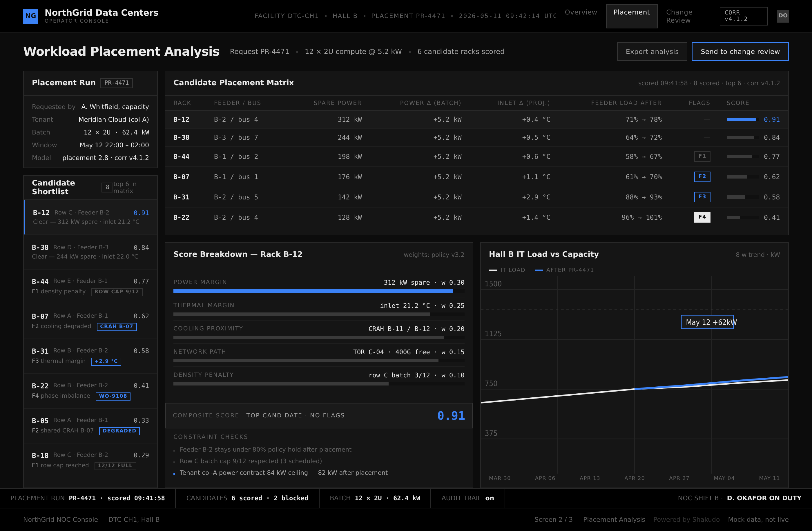The image size is (812, 531).
Task: Click the May 12 +62kW chart marker
Action: coord(707,322)
